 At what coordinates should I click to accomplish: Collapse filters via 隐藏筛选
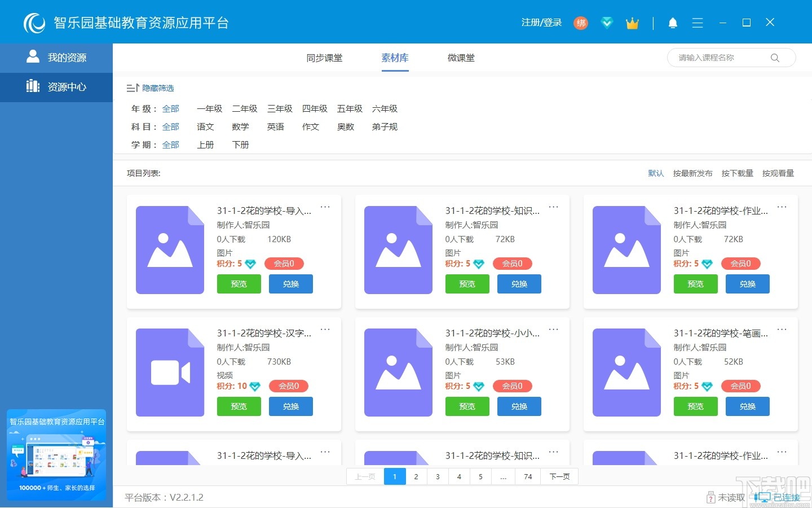click(x=158, y=88)
